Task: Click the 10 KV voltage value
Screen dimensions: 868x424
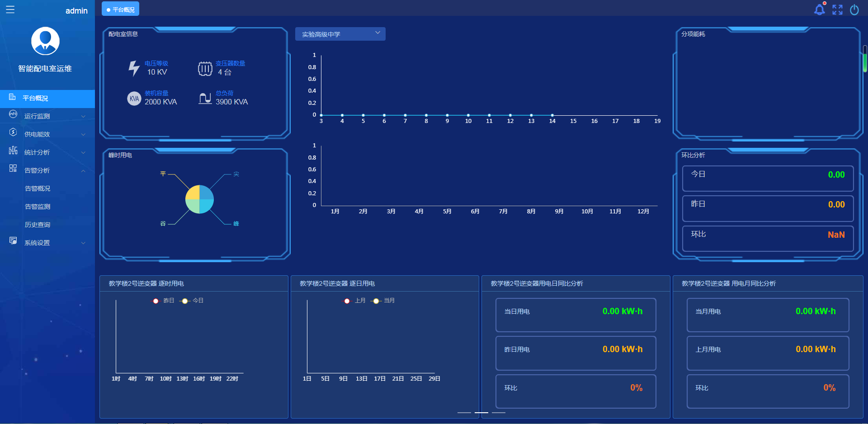Action: (x=157, y=72)
